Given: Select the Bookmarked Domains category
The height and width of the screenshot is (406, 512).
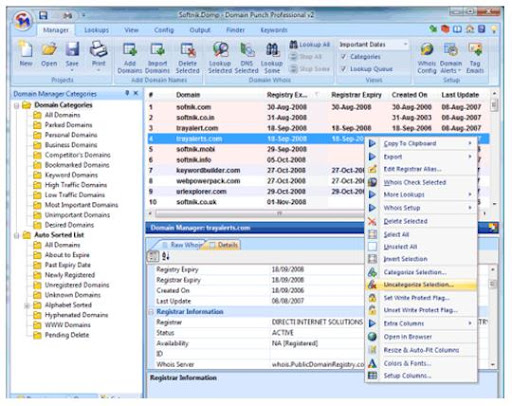Looking at the screenshot, I should click(x=77, y=165).
